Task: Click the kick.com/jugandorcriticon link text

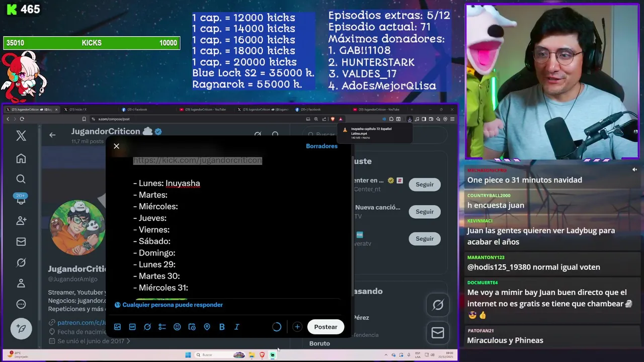Action: [197, 160]
